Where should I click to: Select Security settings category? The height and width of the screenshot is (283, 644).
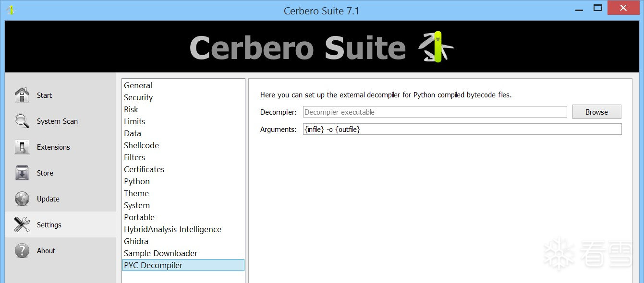click(183, 97)
